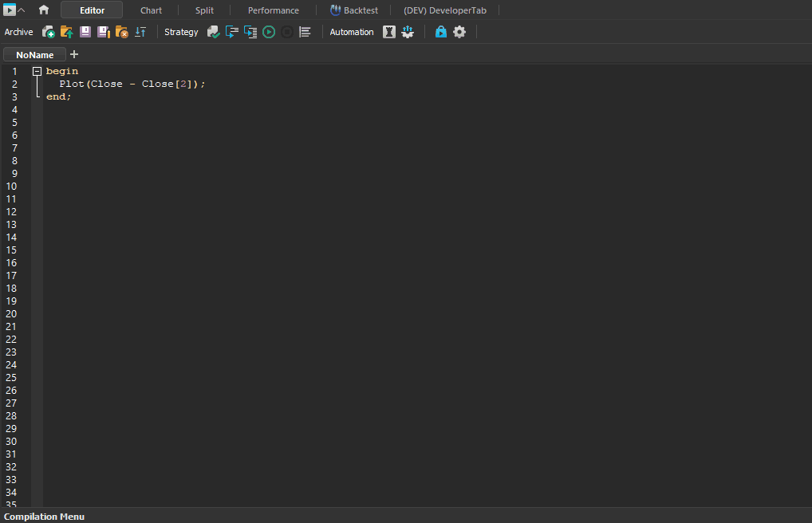The width and height of the screenshot is (812, 523).
Task: Expand the chevron next to app logo
Action: [22, 10]
